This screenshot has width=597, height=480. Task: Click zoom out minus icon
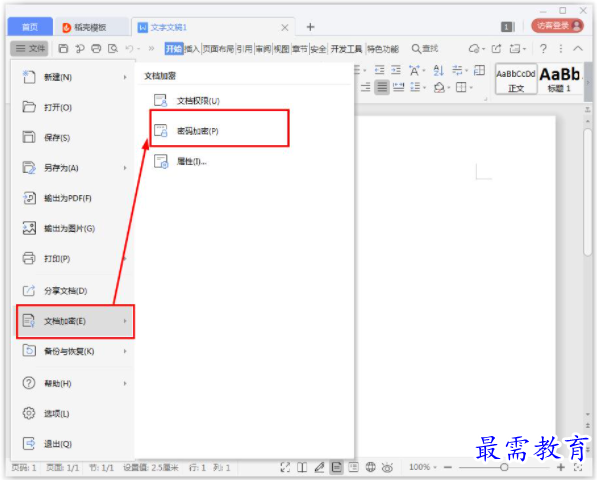pyautogui.click(x=448, y=467)
